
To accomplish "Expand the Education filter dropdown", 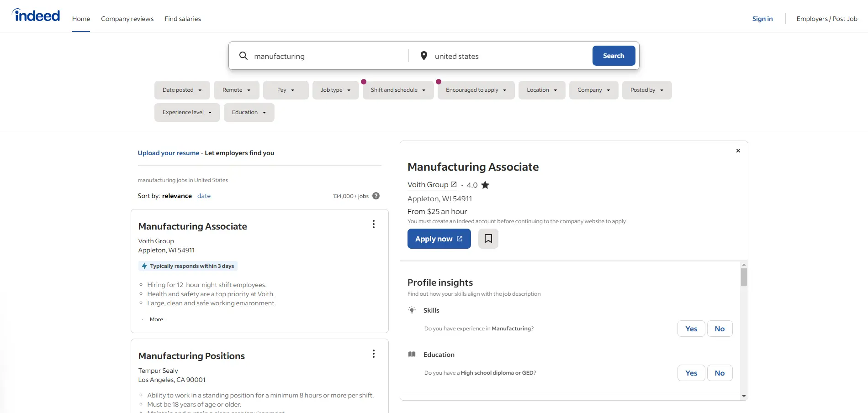I will 249,112.
